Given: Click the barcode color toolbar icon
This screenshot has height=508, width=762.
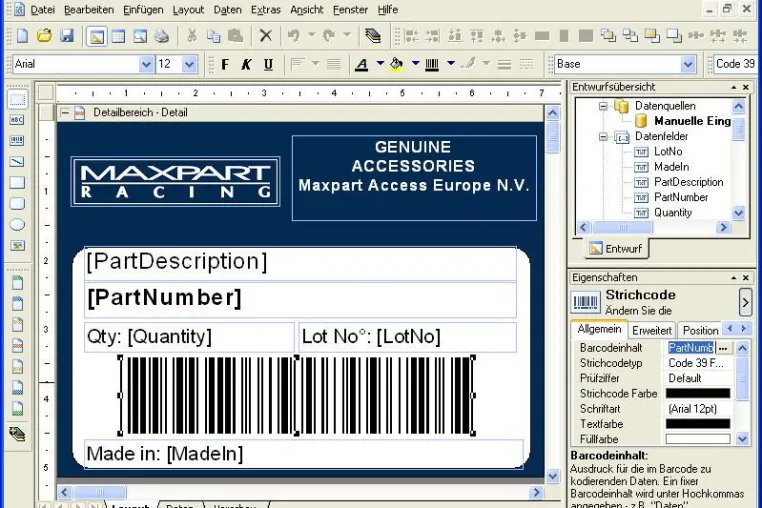Looking at the screenshot, I should point(432,64).
